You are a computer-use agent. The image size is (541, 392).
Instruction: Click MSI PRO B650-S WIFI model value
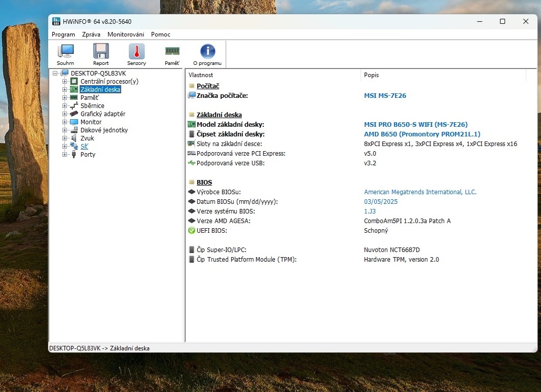coord(416,124)
